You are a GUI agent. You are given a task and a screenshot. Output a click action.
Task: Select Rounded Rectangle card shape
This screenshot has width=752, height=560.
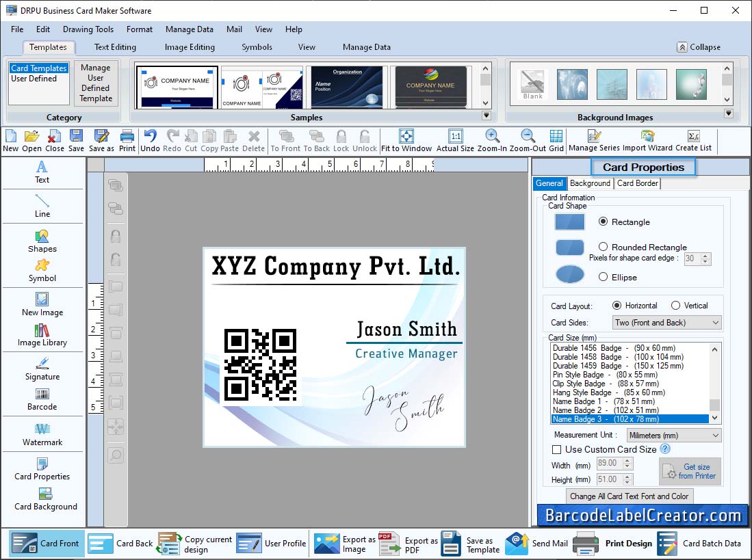[x=603, y=247]
